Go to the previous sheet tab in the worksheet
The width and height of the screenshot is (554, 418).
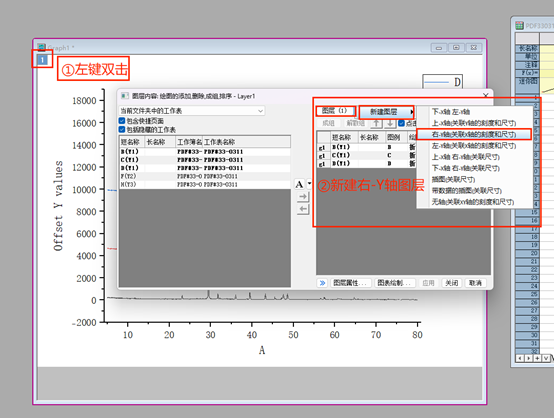(519, 358)
